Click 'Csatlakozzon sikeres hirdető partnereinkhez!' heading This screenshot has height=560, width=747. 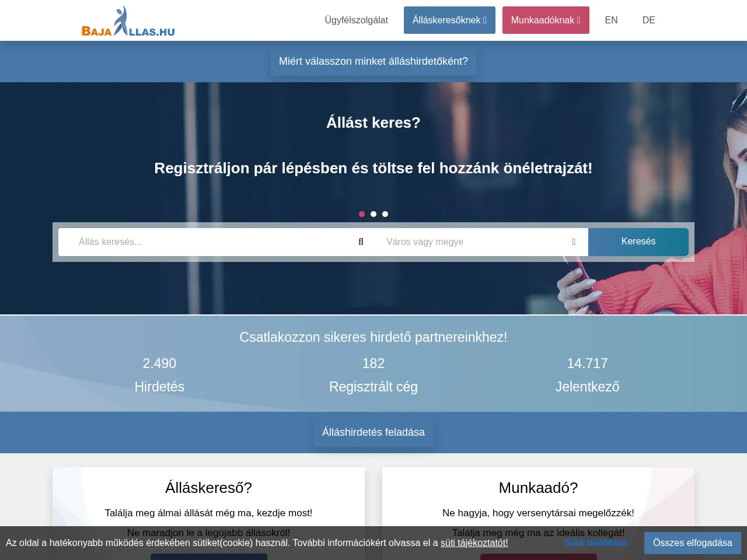373,337
